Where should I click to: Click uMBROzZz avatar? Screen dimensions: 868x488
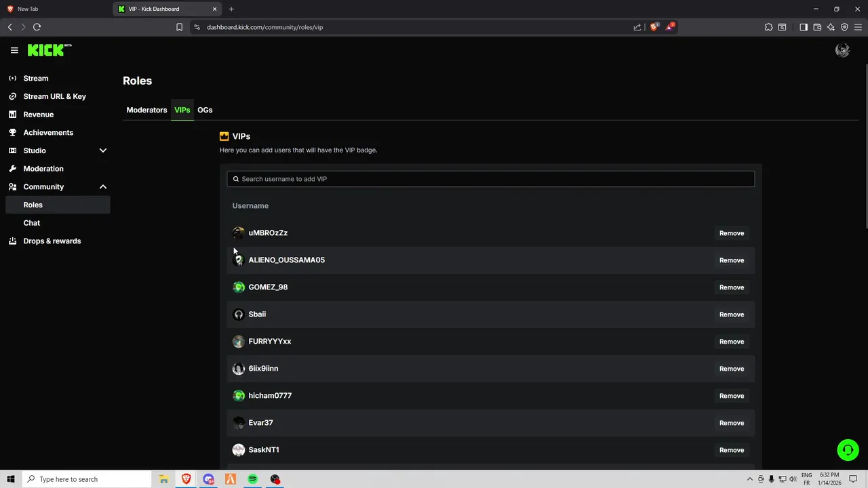pos(239,233)
